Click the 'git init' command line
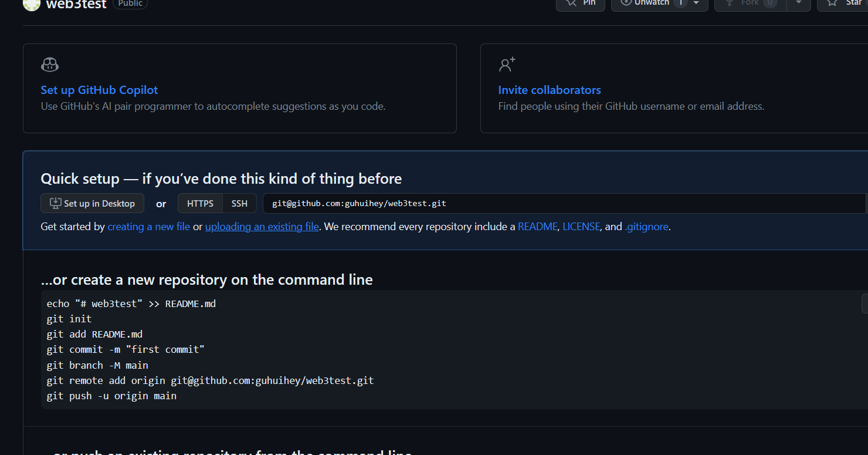The width and height of the screenshot is (868, 455). click(69, 319)
